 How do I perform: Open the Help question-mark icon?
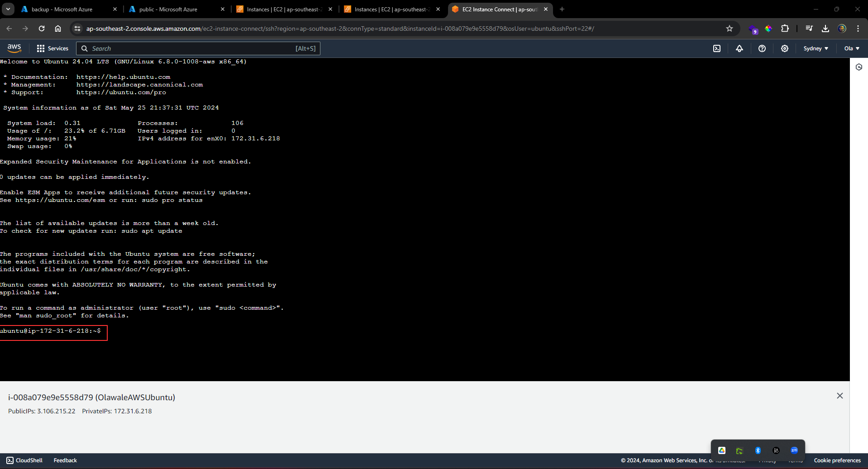point(762,48)
